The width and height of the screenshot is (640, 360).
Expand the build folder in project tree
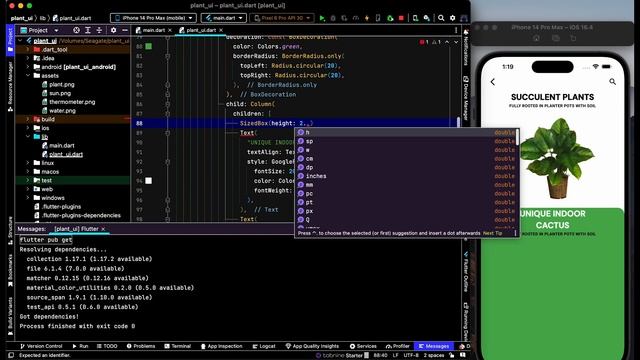pos(28,119)
